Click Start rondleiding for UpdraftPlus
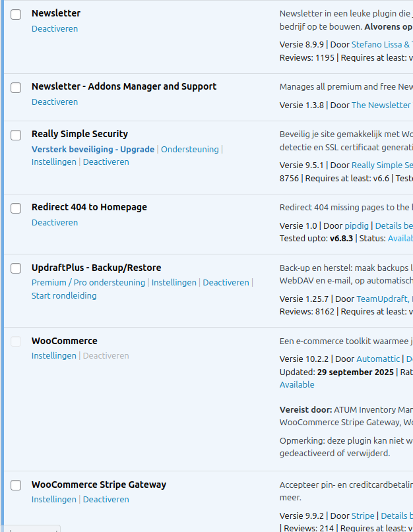This screenshot has width=413, height=532. tap(64, 296)
